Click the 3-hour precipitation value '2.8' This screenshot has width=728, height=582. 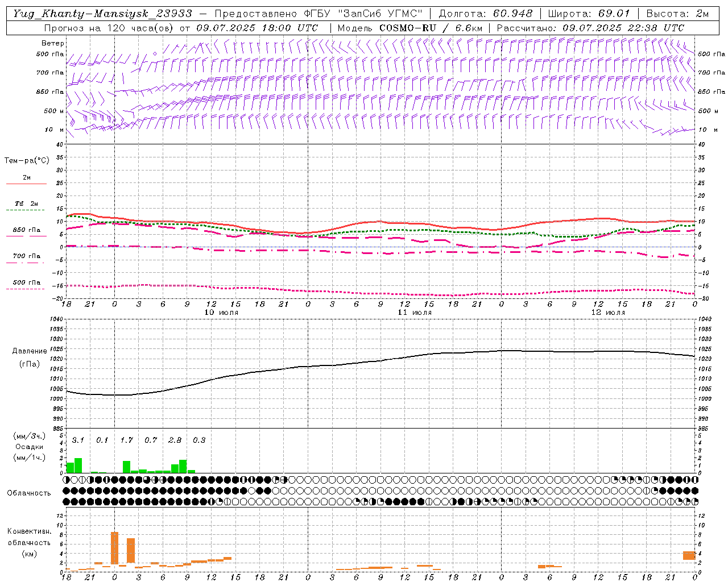pyautogui.click(x=175, y=440)
